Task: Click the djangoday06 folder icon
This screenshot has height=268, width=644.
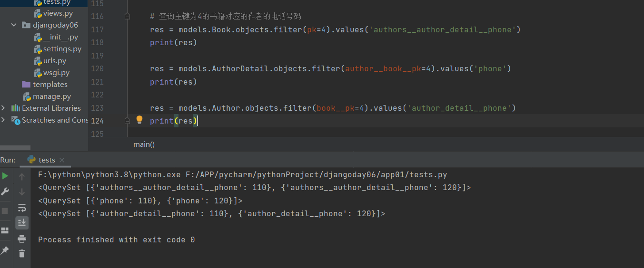Action: pyautogui.click(x=27, y=25)
